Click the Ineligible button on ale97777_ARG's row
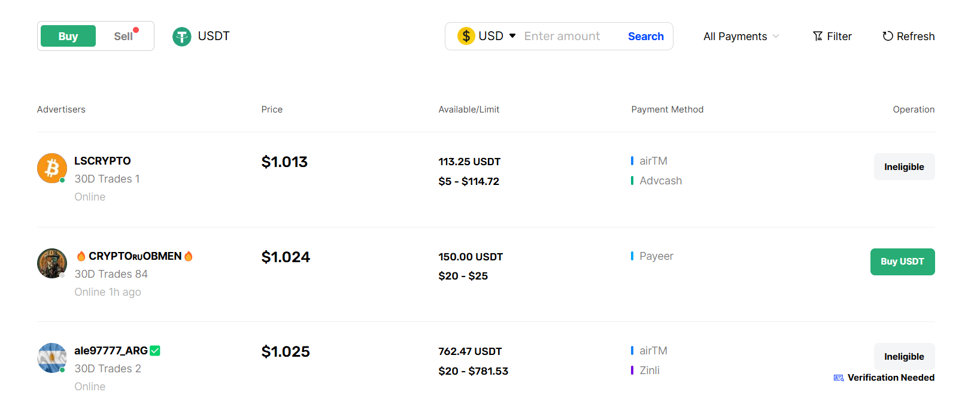 click(904, 356)
